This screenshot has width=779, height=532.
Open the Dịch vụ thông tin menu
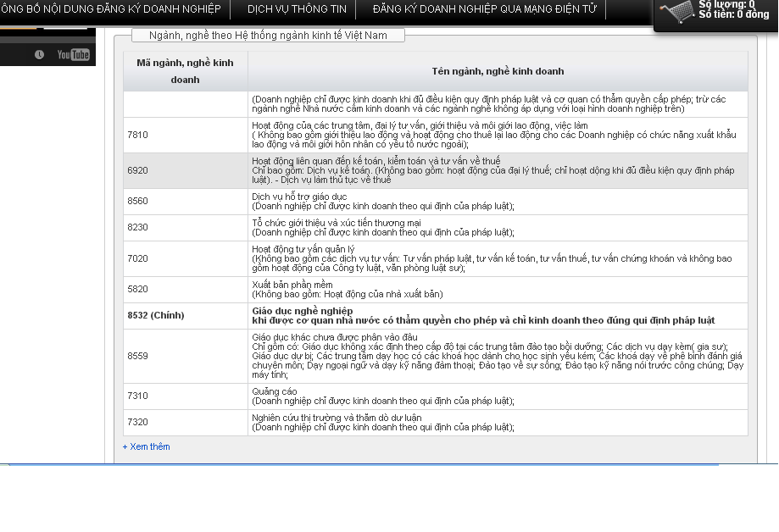point(297,9)
